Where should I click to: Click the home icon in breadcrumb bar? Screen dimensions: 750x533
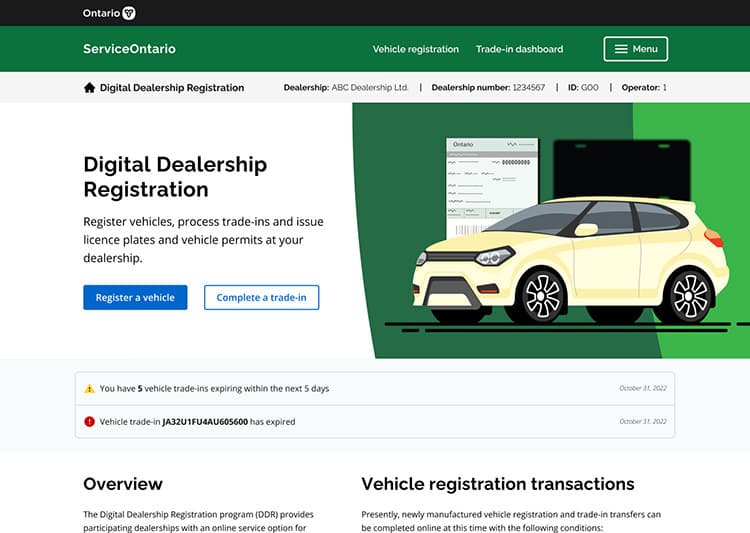(89, 88)
